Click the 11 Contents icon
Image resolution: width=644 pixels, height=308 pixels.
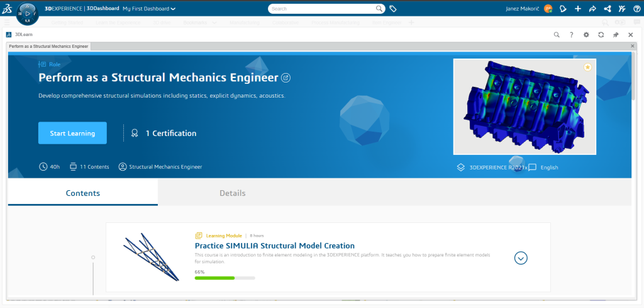[x=74, y=167]
